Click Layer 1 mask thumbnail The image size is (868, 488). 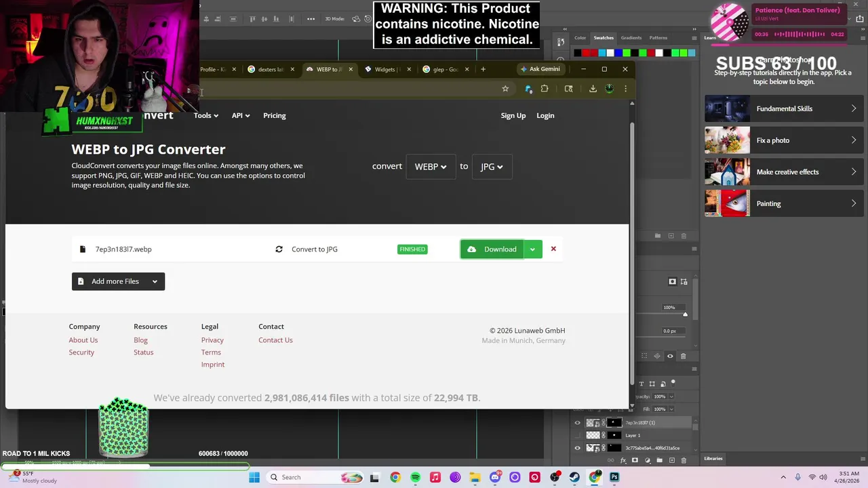[614, 435]
